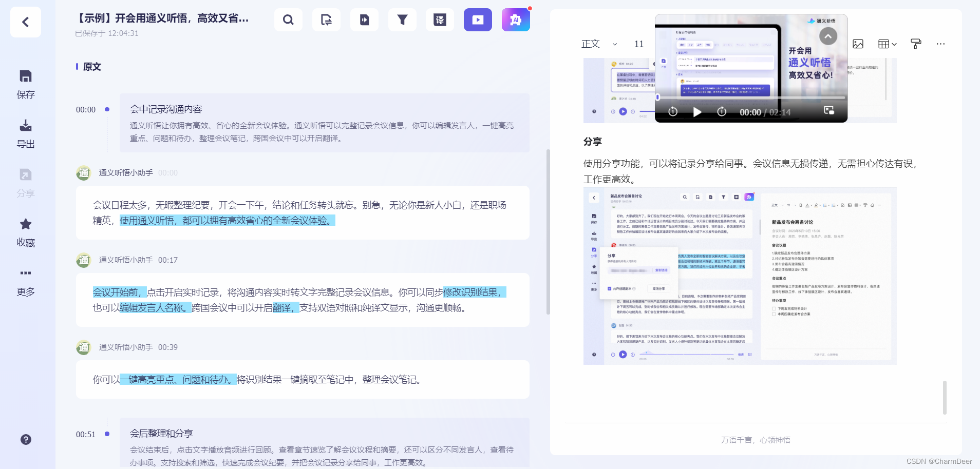
Task: Click the chapter timestamp 00:51
Action: 86,434
